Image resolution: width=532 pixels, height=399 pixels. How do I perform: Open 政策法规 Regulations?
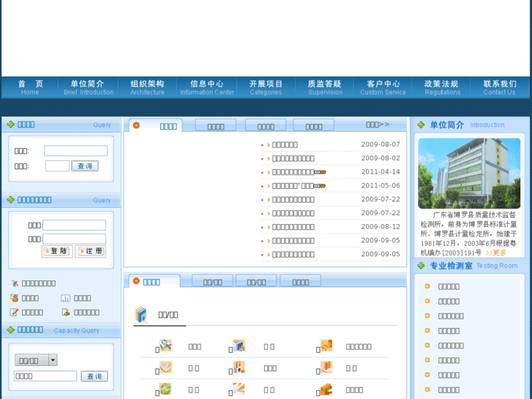click(x=442, y=88)
